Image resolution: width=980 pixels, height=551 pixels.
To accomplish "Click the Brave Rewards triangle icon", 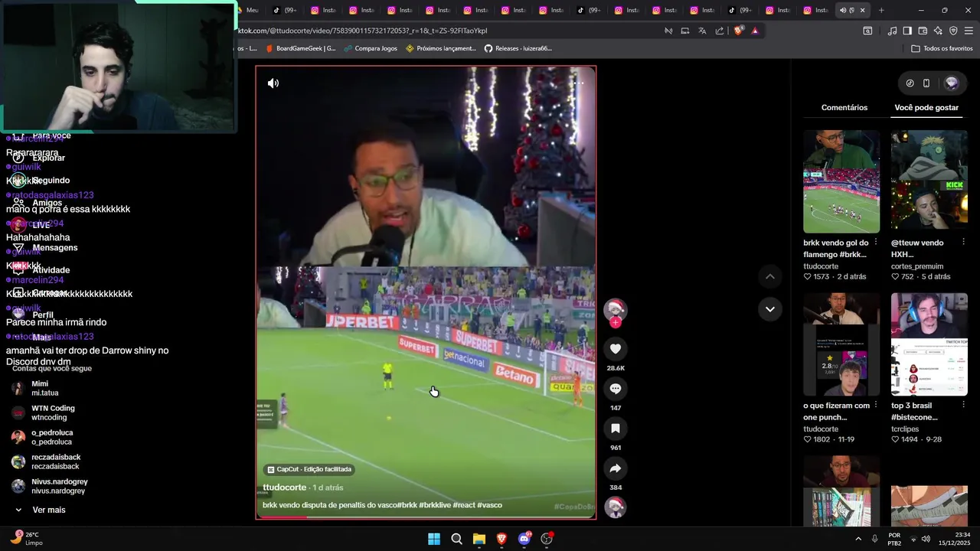I will [755, 31].
